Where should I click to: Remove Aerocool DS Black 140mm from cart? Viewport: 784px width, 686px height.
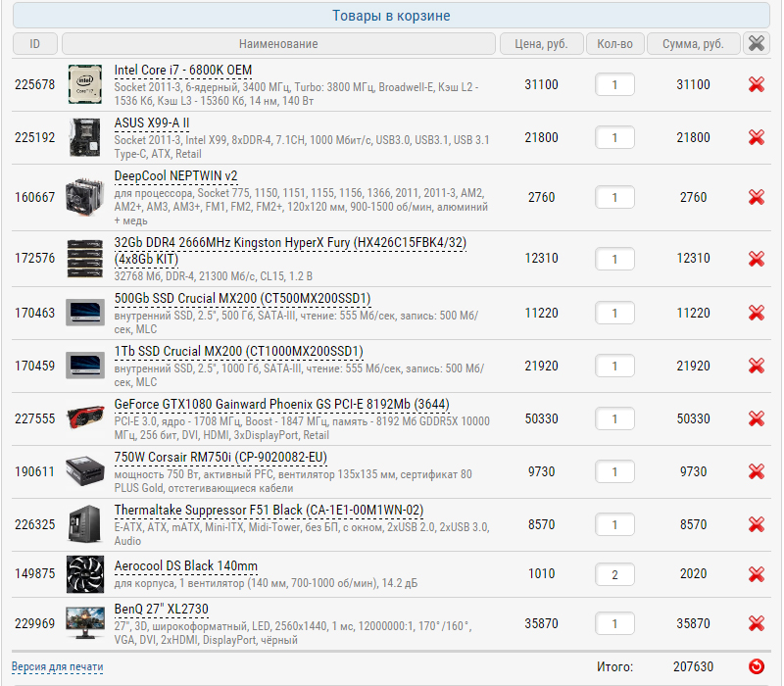[x=756, y=574]
